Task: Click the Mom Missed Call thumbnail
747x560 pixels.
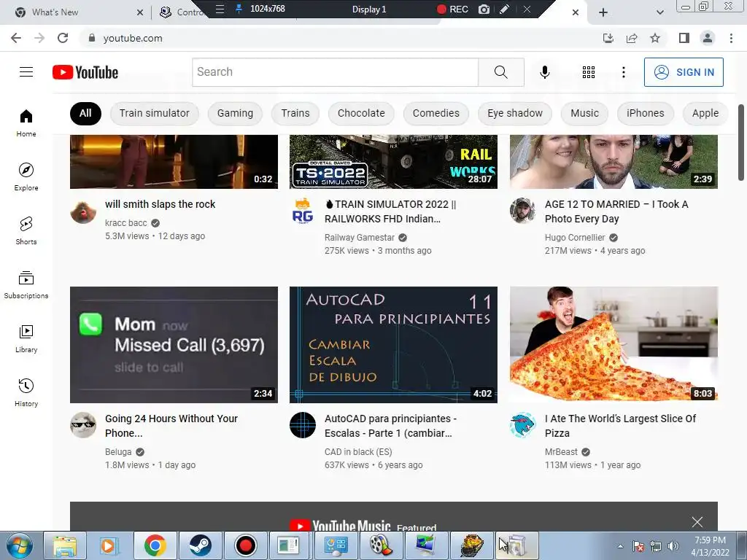Action: pos(174,345)
